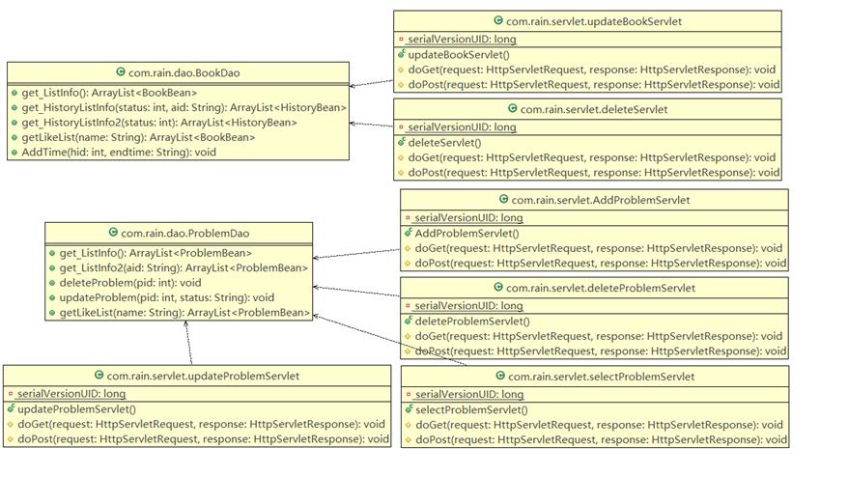Click serialVersionUID: long in deleteProblemServlet
Screen dimensions: 848x504
468,305
